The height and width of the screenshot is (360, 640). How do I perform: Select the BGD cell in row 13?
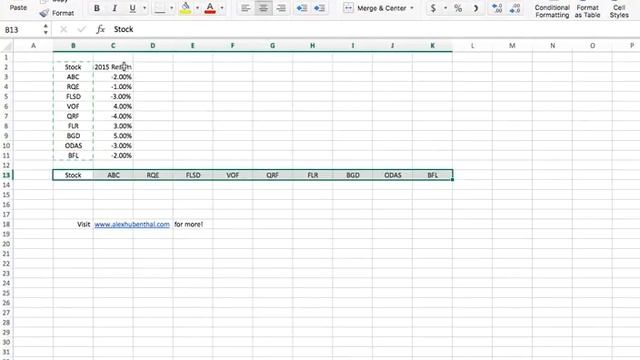353,175
